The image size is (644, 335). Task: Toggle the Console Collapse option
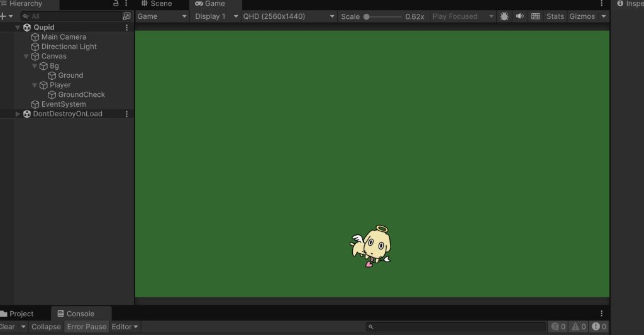(46, 327)
